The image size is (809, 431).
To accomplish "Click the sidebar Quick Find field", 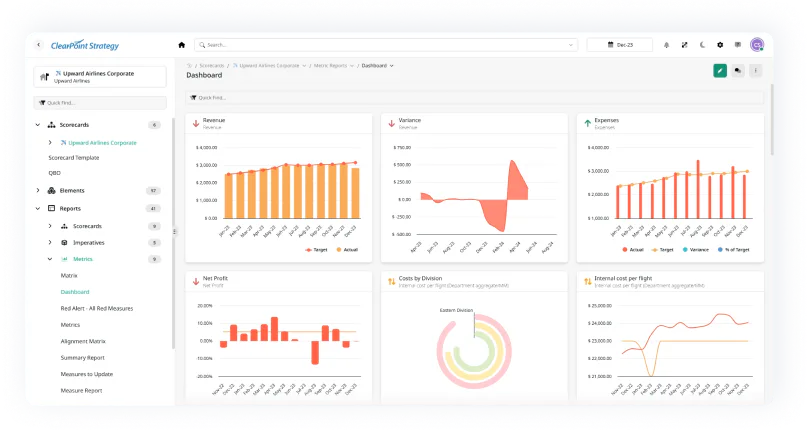I will click(x=100, y=103).
